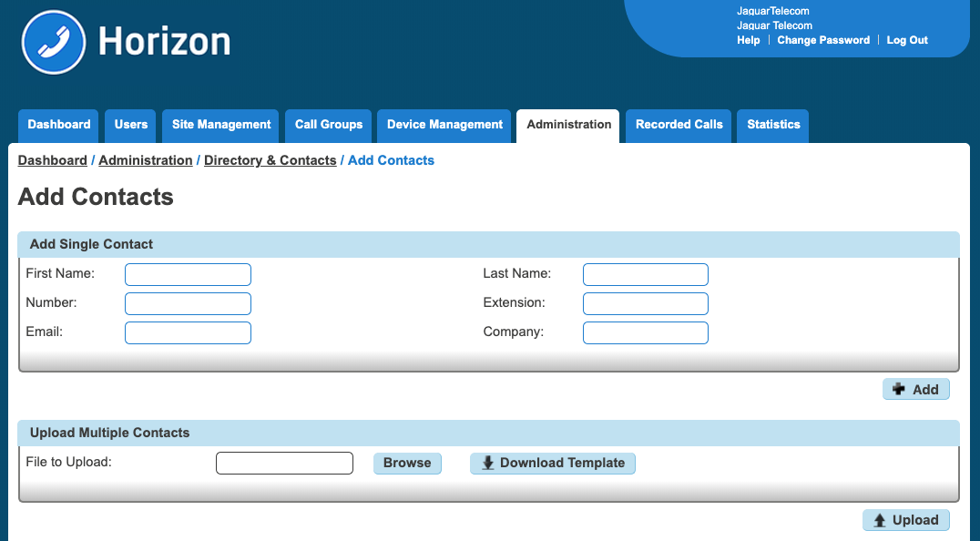Open the Dashboard tab

[x=59, y=125]
